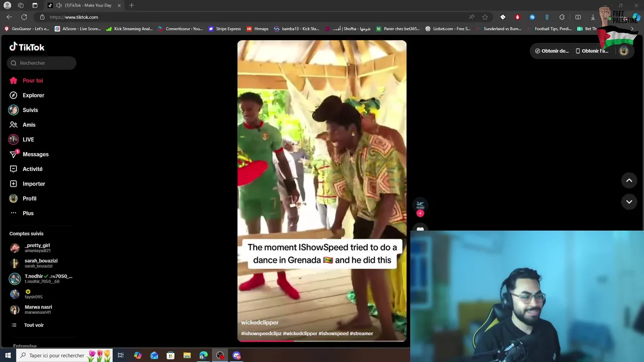
Task: Open AiScore Live Score bookmark
Action: [x=78, y=29]
